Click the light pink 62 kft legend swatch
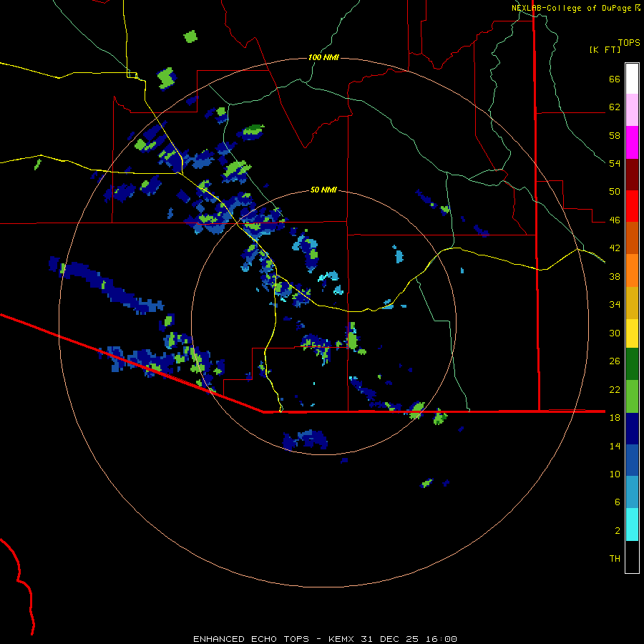 tap(632, 110)
